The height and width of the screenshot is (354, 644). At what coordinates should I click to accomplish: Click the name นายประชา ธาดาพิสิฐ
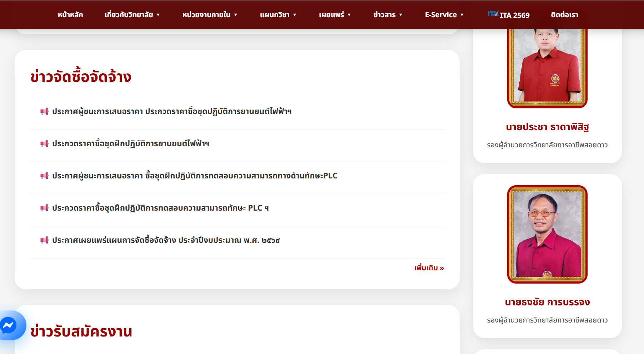[547, 127]
